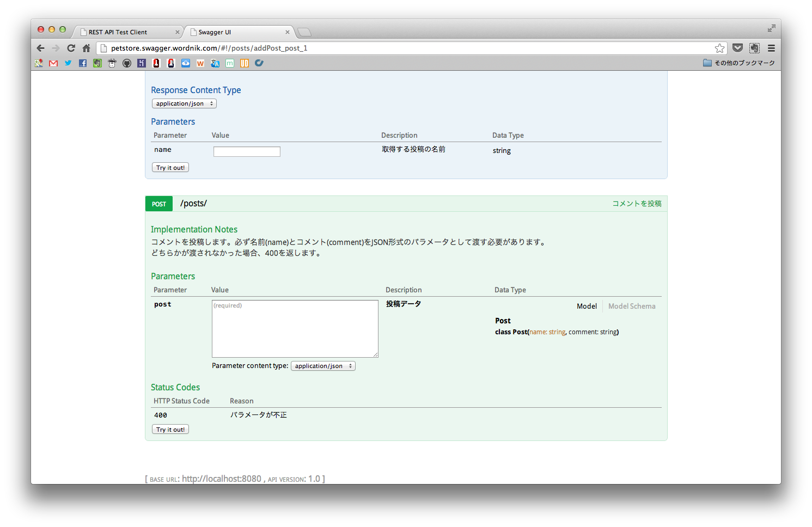The image size is (812, 527).
Task: Switch to the Model Schema view
Action: pos(632,306)
